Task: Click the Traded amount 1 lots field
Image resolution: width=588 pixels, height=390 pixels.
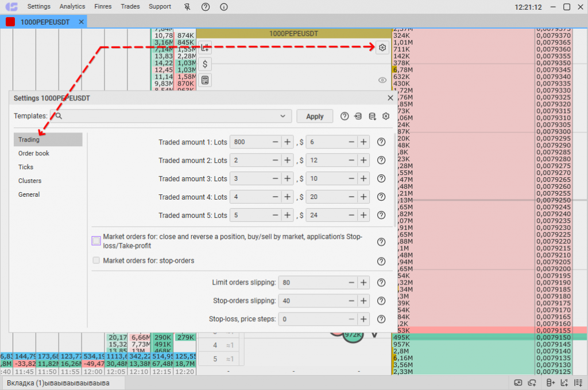Action: point(250,142)
